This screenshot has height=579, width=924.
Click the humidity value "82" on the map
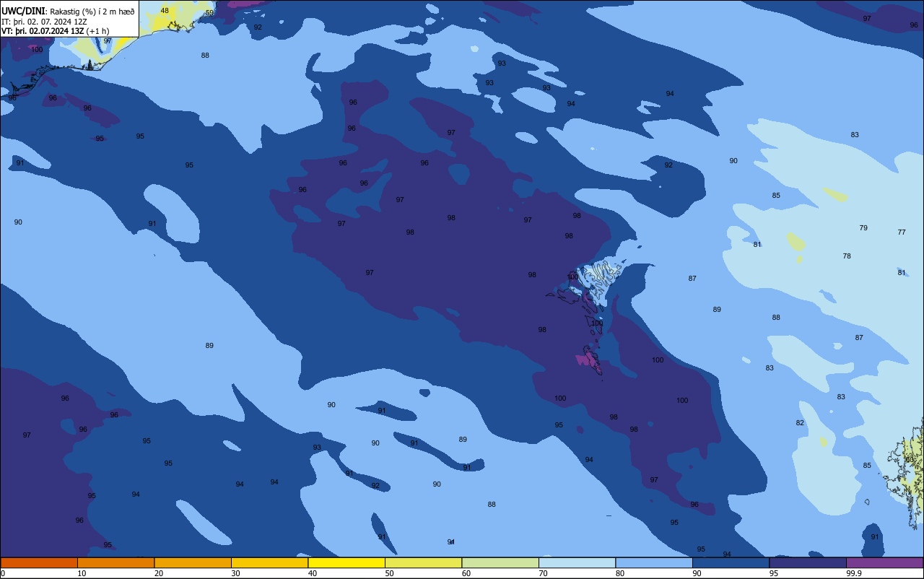tap(800, 423)
